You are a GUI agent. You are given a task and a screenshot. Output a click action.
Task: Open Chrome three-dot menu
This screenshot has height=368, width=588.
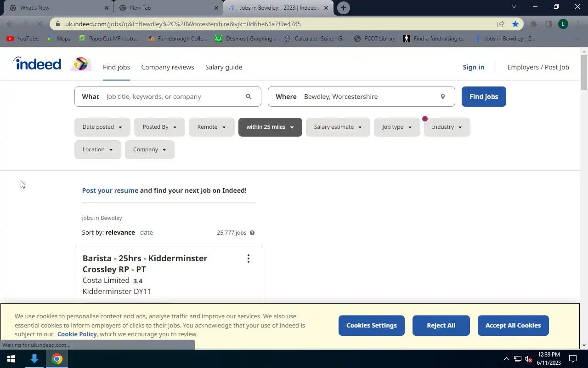click(578, 24)
